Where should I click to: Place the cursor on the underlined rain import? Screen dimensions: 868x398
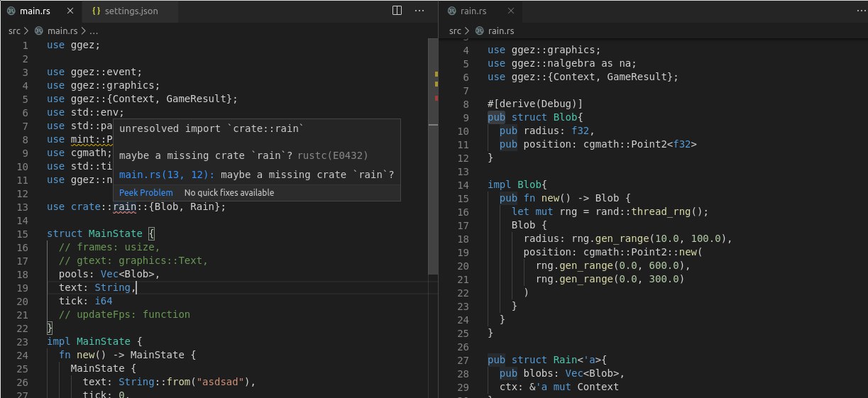click(x=125, y=207)
